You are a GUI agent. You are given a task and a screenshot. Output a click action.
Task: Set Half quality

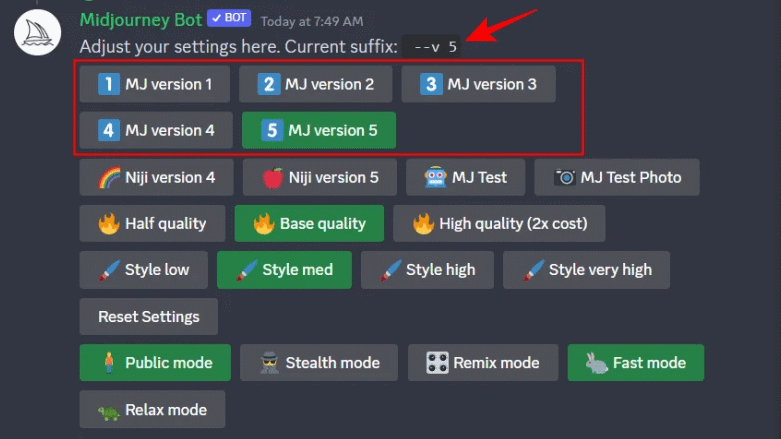(x=152, y=224)
